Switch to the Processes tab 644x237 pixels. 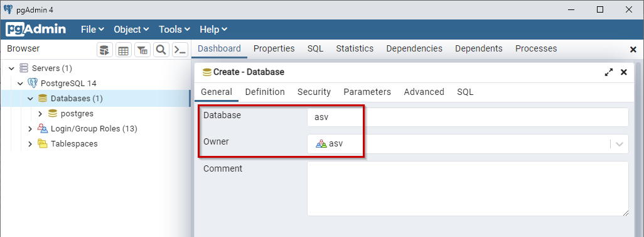[x=536, y=48]
